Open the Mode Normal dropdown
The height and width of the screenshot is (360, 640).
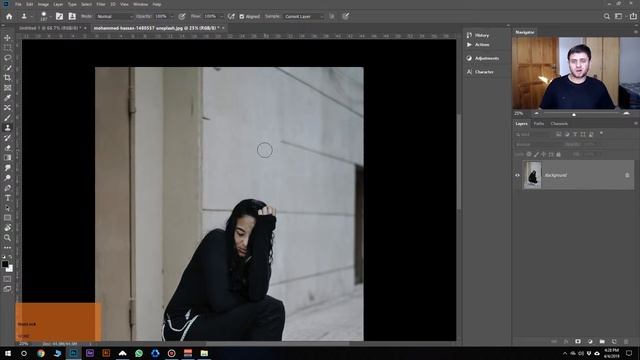[x=115, y=16]
